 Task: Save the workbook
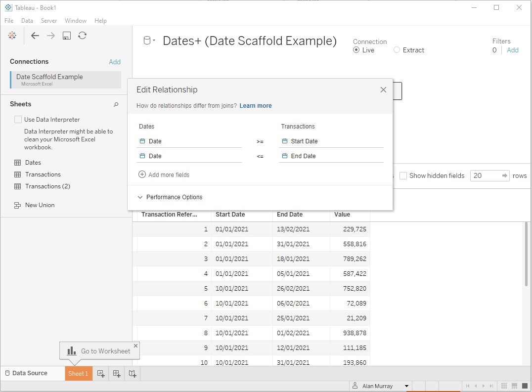coord(66,35)
